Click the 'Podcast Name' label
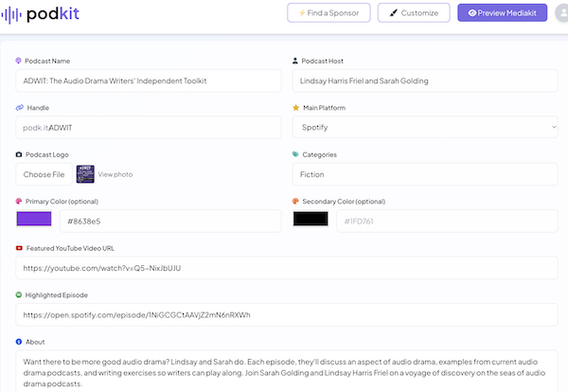The height and width of the screenshot is (392, 568). point(47,61)
